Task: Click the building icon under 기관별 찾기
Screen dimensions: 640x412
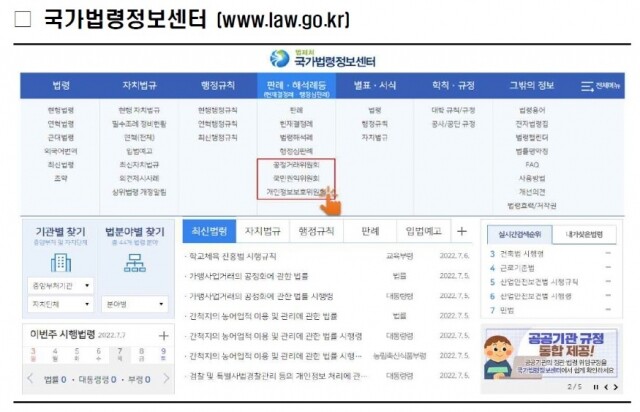Action: (x=60, y=263)
